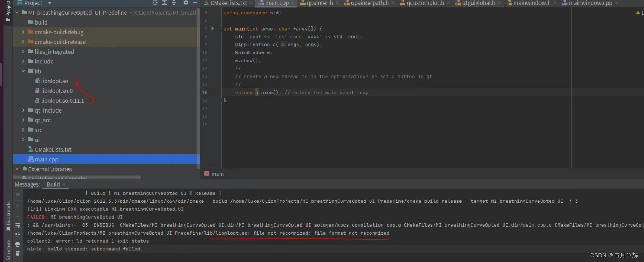Toggle scroll-to-end icon in Build messages
The image size is (644, 262).
tap(18, 234)
